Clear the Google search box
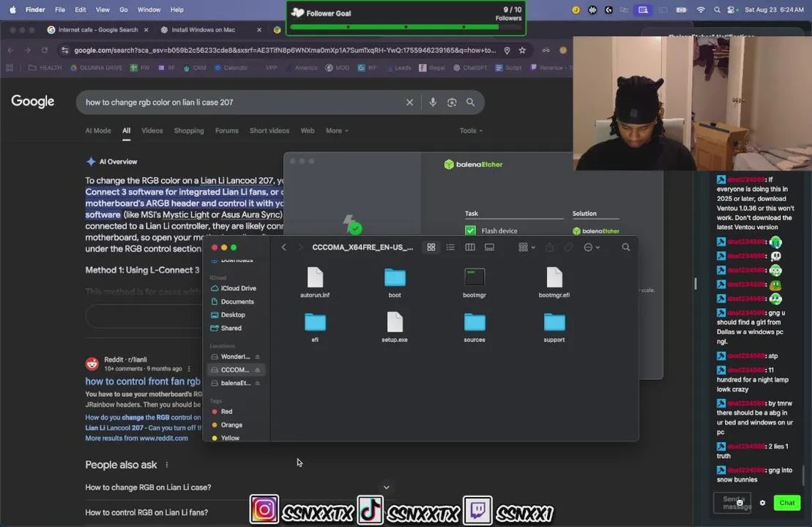Image resolution: width=812 pixels, height=527 pixels. 409,102
